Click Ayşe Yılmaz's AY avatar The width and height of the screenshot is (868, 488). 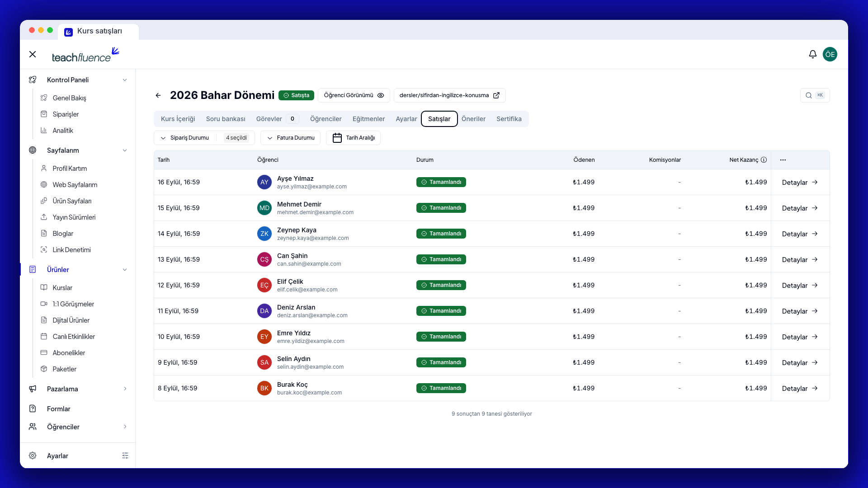(x=264, y=182)
